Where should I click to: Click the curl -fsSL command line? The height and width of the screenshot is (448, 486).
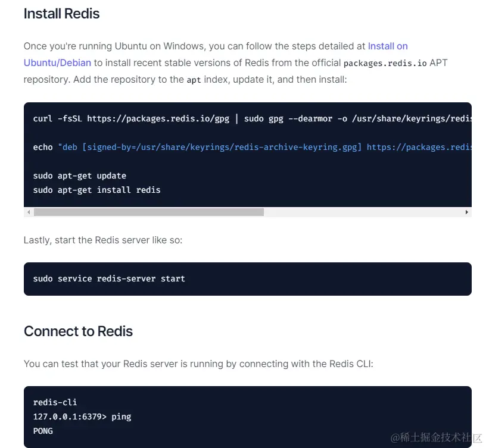coord(253,119)
